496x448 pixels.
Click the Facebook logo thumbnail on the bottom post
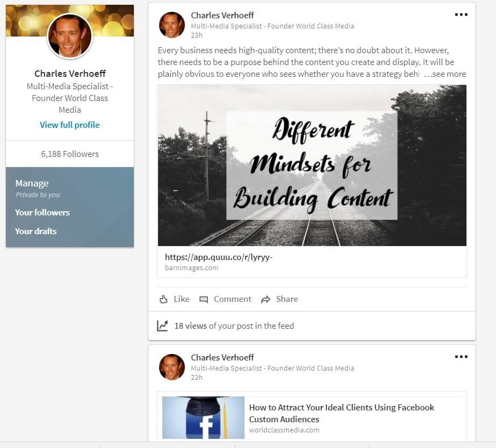[x=203, y=417]
